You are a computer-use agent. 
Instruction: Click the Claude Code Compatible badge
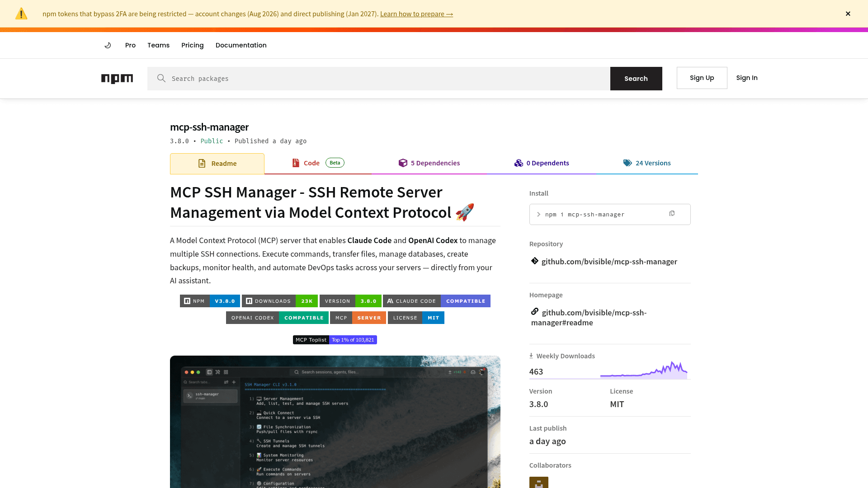(437, 301)
